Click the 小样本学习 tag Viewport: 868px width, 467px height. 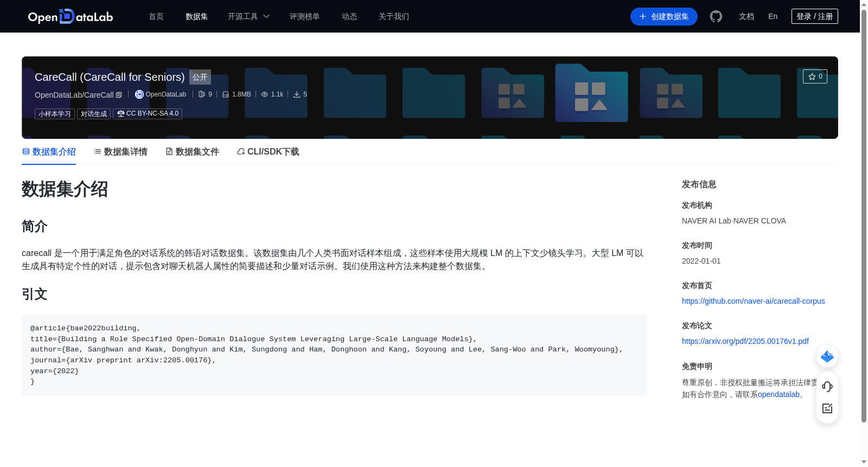pos(55,114)
